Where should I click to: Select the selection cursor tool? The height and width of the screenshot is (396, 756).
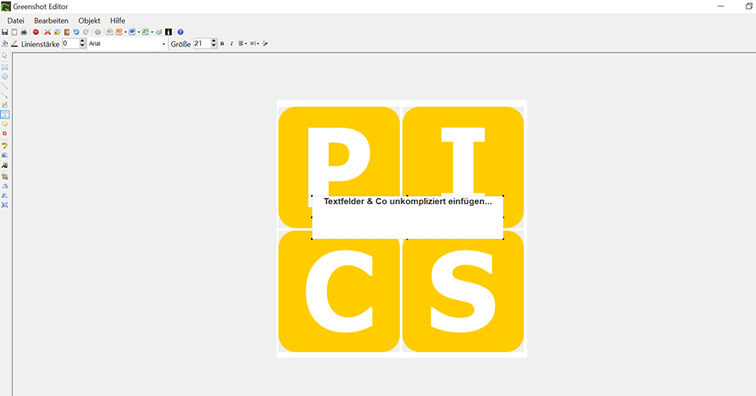[x=5, y=55]
